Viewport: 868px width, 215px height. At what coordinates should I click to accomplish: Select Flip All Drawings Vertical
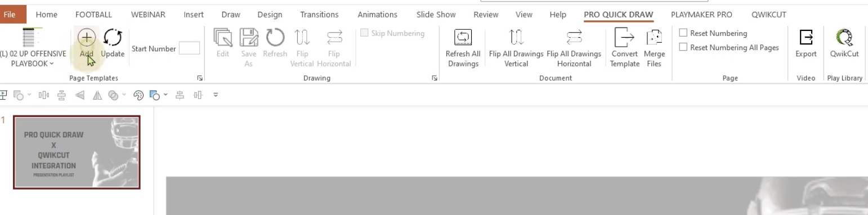tap(516, 38)
